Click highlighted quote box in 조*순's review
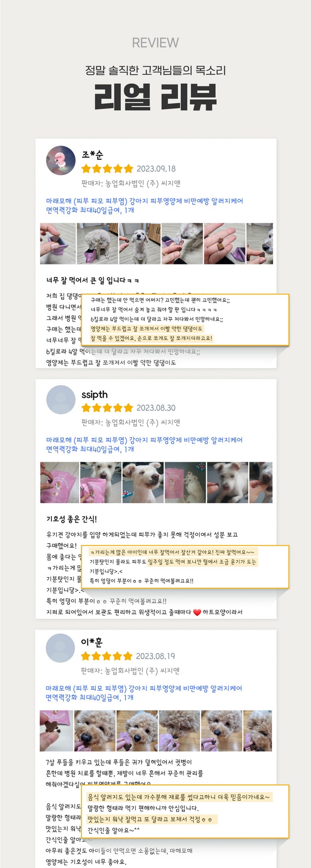Image resolution: width=311 pixels, height=868 pixels. click(x=185, y=320)
